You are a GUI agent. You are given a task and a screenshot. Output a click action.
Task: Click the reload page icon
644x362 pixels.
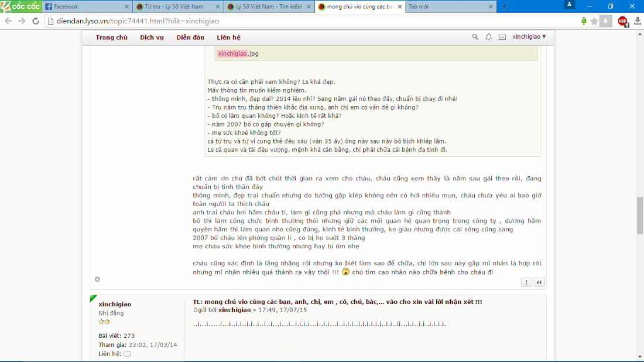pos(35,21)
